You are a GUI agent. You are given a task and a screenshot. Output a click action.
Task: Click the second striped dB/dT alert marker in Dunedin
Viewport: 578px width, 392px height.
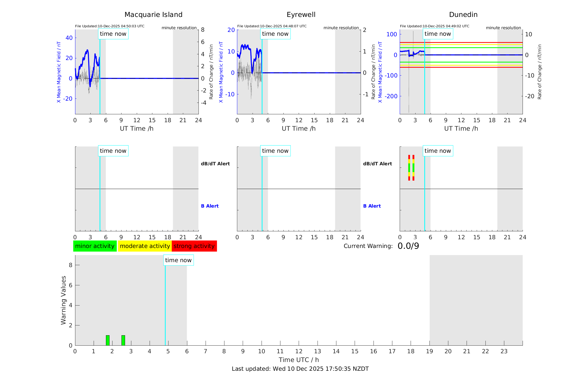point(413,168)
